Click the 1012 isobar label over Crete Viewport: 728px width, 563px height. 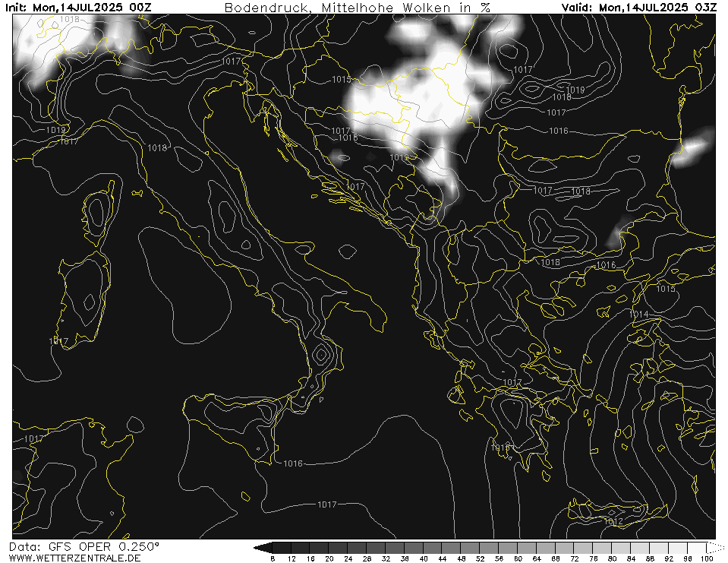point(614,521)
